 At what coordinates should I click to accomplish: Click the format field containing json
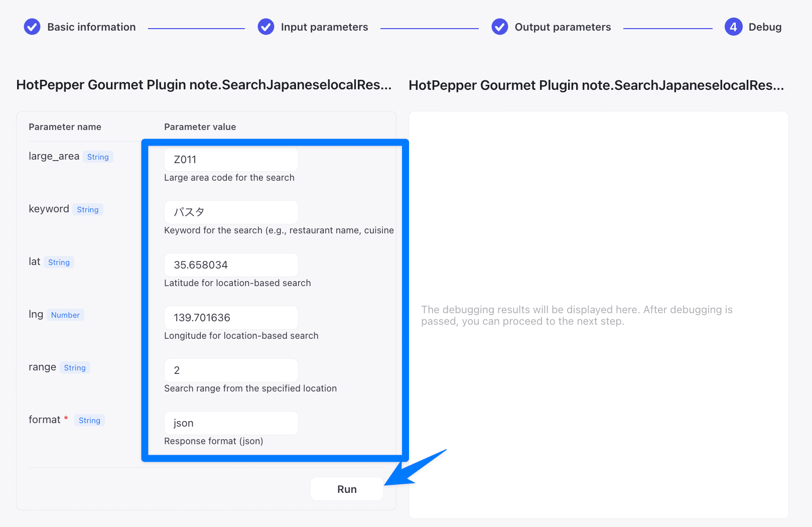tap(231, 423)
